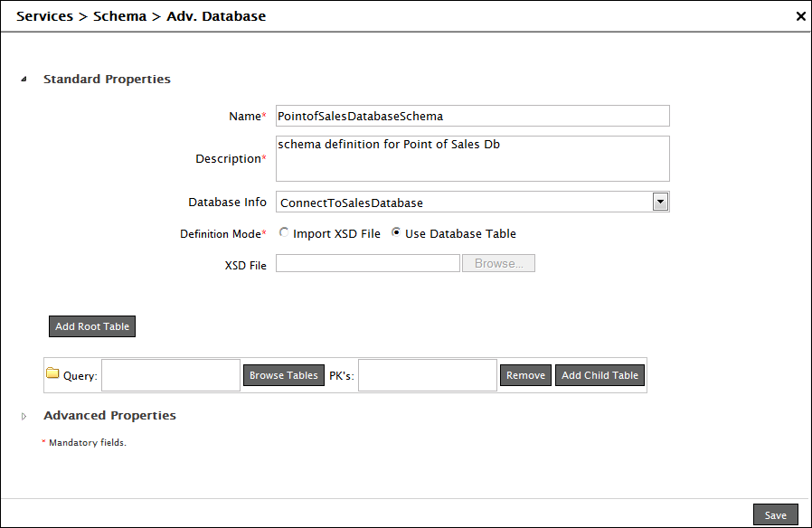
Task: Select the Use Database Table option
Action: (396, 233)
